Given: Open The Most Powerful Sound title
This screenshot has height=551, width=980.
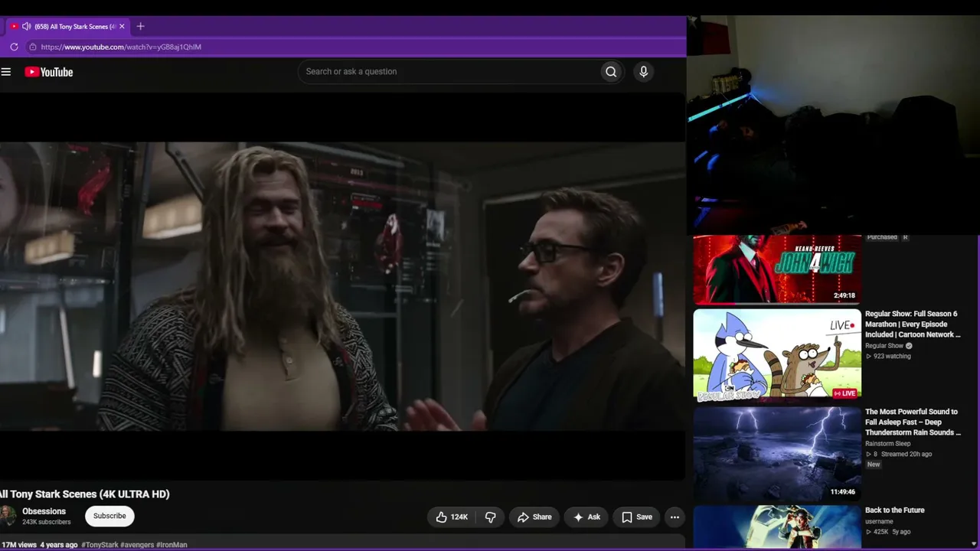Looking at the screenshot, I should [x=913, y=422].
